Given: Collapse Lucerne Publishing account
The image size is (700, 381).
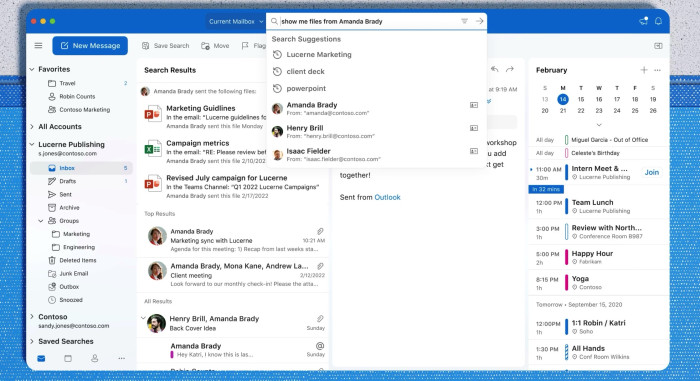Looking at the screenshot, I should 32,144.
